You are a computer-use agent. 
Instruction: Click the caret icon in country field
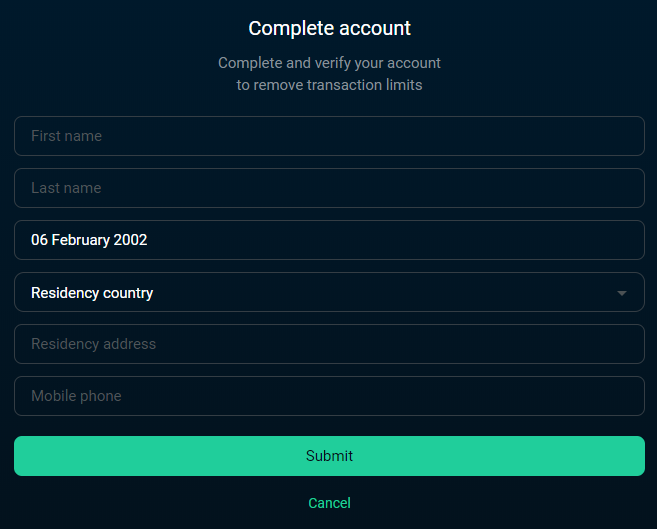coord(622,293)
